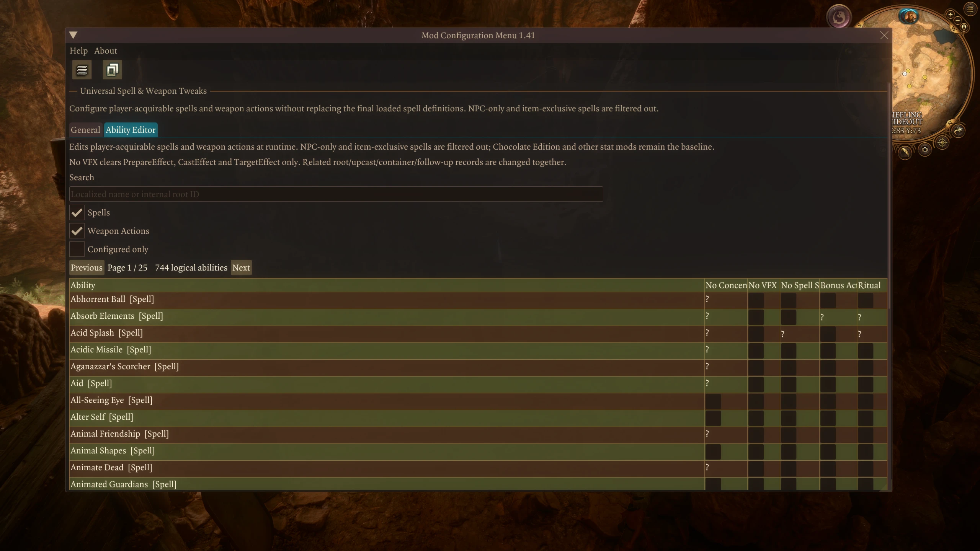Click the No VFX column header
Image resolution: width=980 pixels, height=551 pixels.
(x=764, y=285)
